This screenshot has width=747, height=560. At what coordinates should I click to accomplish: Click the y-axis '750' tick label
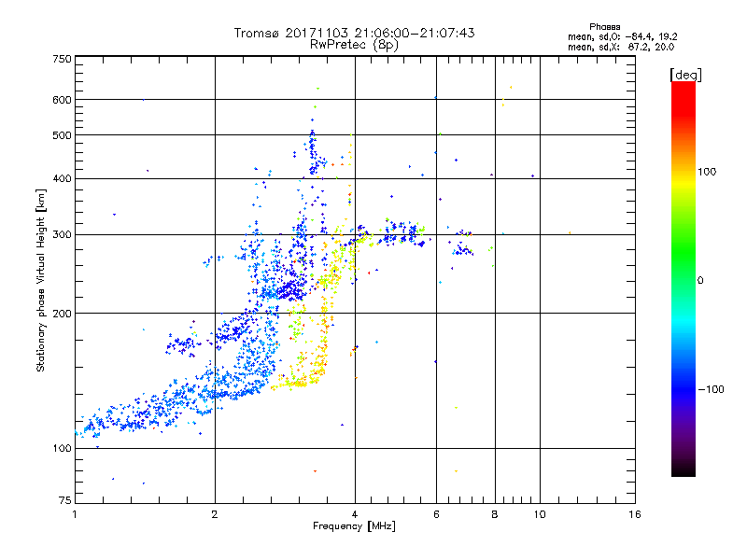pyautogui.click(x=62, y=59)
